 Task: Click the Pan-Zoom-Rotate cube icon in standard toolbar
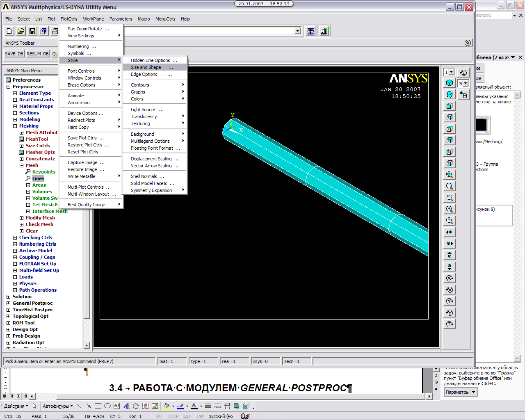44,31
